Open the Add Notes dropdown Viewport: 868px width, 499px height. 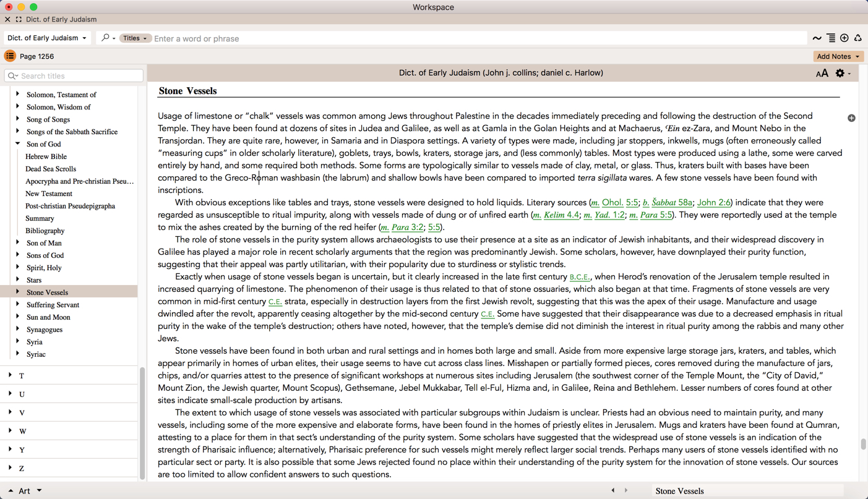838,56
